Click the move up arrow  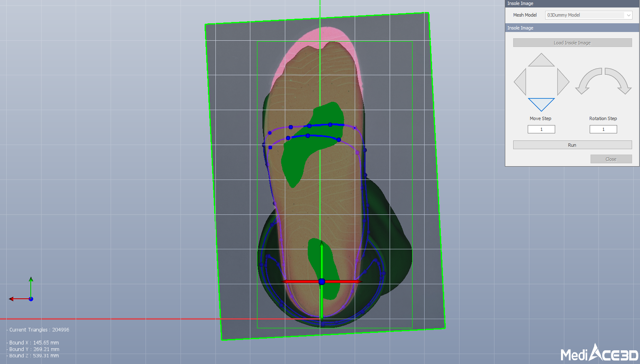click(541, 61)
